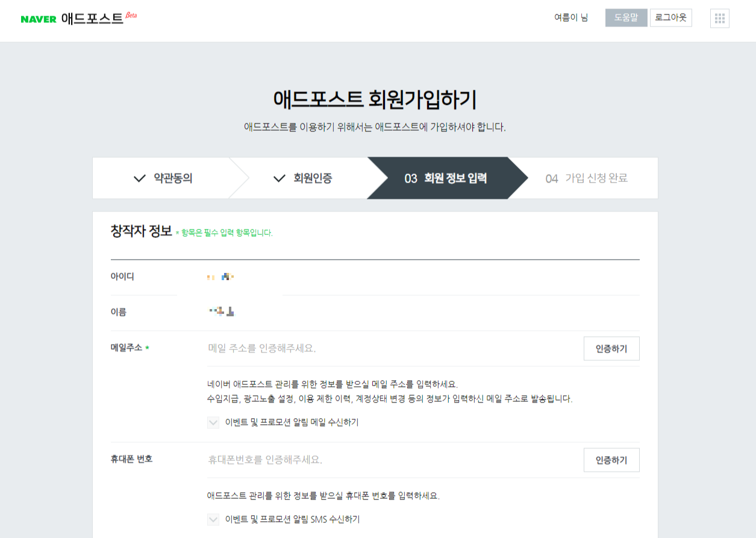Click the 여름이 님 username link
The height and width of the screenshot is (538, 756).
(x=571, y=17)
